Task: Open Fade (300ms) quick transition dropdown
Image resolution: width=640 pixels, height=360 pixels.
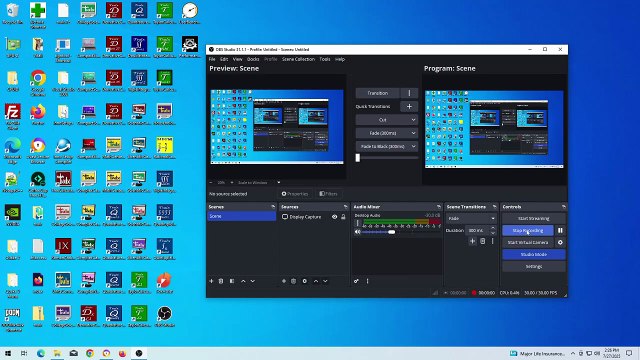Action: point(387,133)
